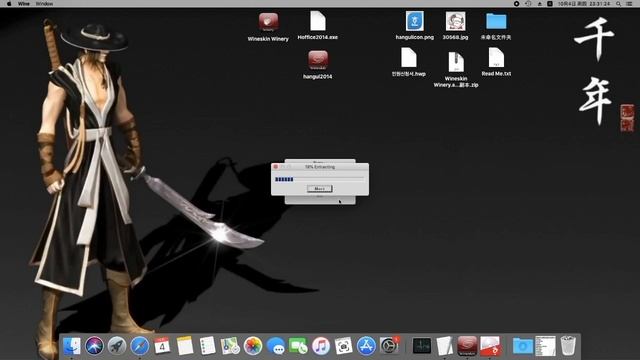Open Image Capture icon in Dock
The width and height of the screenshot is (640, 360).
click(344, 346)
